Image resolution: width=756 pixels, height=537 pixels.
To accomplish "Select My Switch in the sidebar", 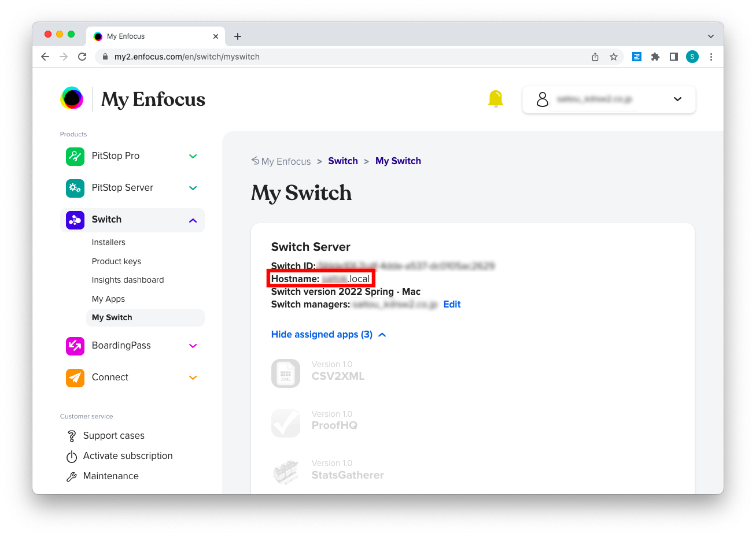I will 145,317.
